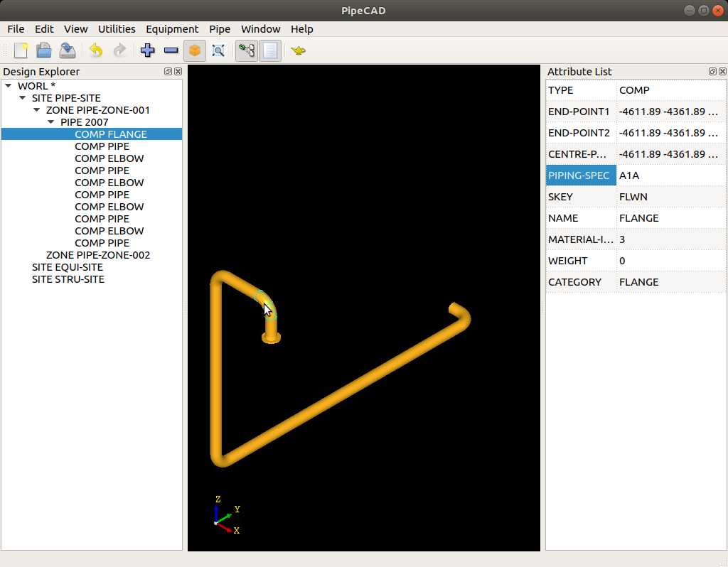Open the Pipe menu
This screenshot has height=567, width=728.
coord(220,28)
